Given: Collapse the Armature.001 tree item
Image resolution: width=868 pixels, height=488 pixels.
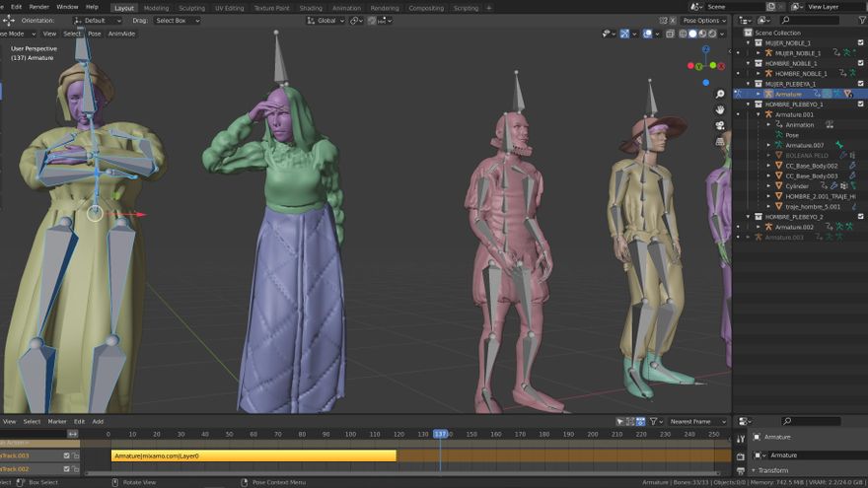Looking at the screenshot, I should [x=759, y=114].
